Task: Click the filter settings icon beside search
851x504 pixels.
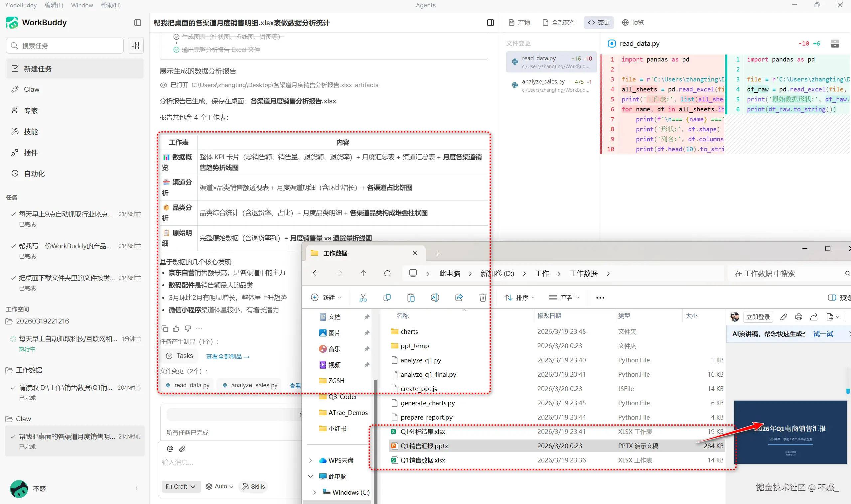Action: (x=136, y=46)
